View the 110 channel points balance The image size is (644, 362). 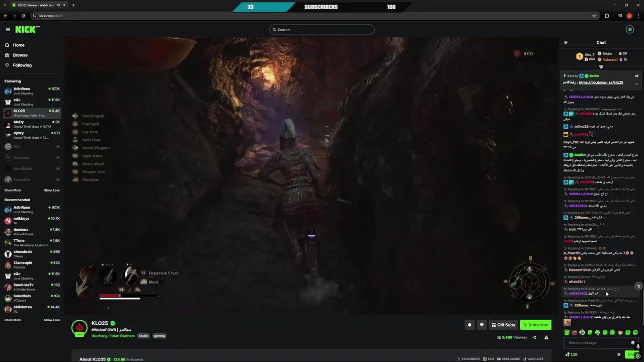tap(571, 354)
